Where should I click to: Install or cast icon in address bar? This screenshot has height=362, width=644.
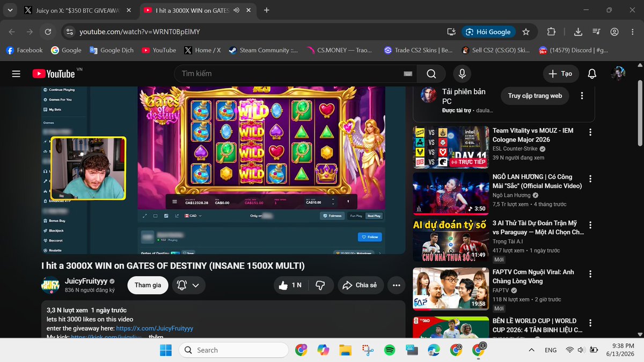click(x=451, y=32)
